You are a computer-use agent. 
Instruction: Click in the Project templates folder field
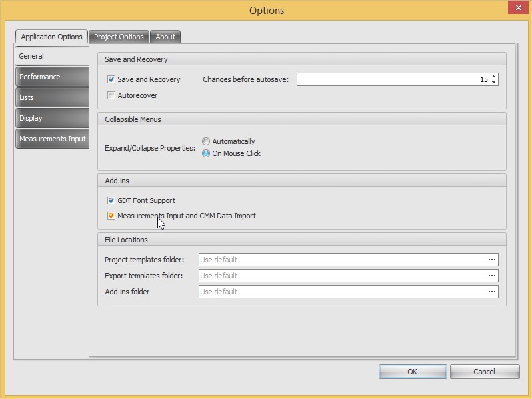pos(340,260)
